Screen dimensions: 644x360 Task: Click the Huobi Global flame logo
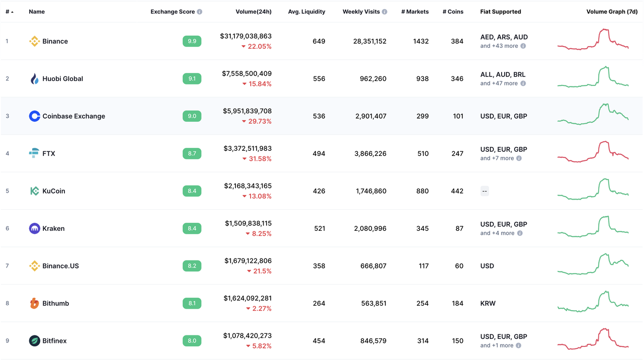(x=34, y=78)
